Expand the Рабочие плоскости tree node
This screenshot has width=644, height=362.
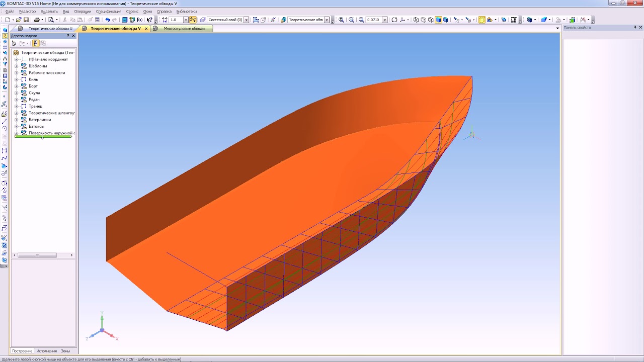click(16, 72)
